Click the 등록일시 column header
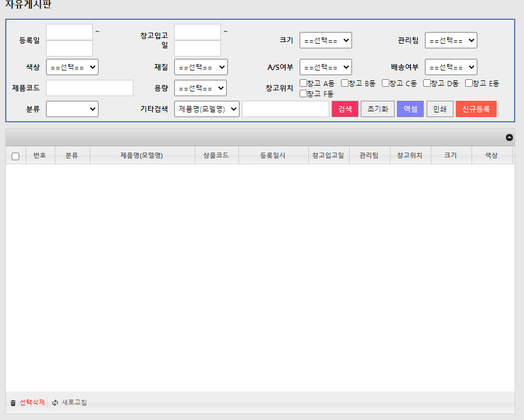Screen dimensions: 524x420 (273, 156)
